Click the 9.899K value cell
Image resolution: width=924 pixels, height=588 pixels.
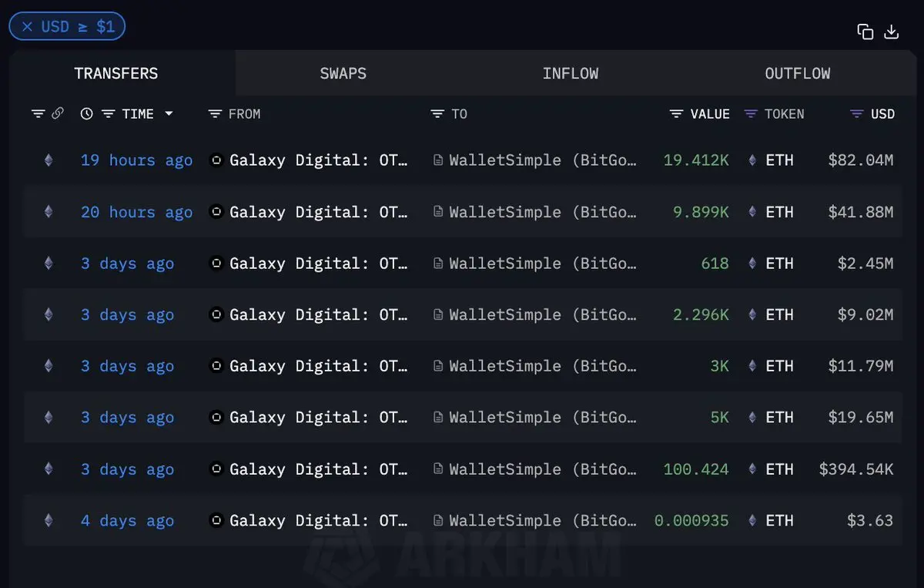point(701,212)
